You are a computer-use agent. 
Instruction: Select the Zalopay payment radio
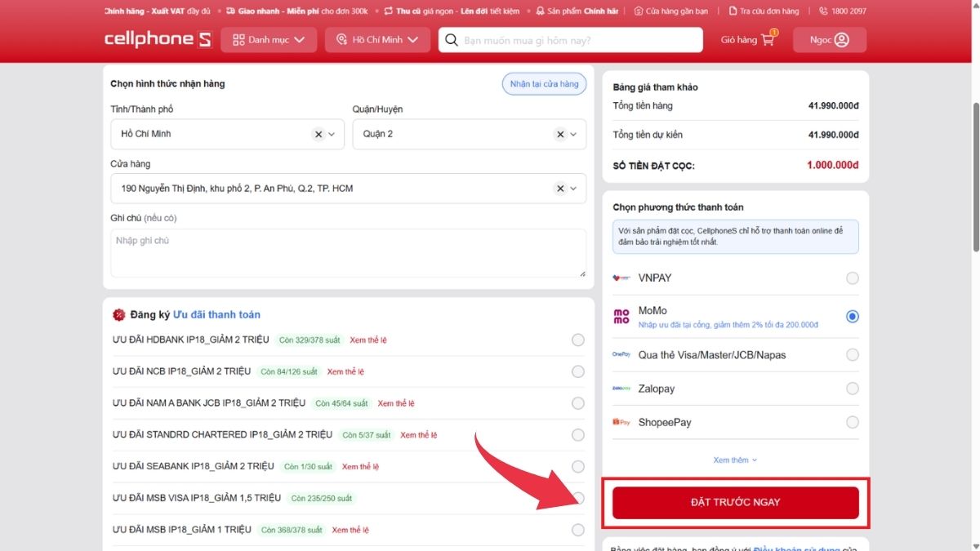tap(853, 389)
